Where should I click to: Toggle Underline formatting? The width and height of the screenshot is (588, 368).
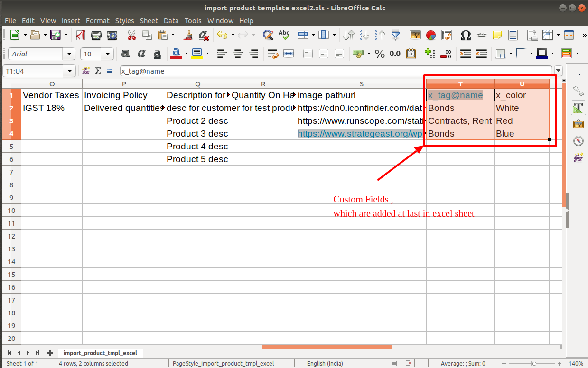click(157, 54)
